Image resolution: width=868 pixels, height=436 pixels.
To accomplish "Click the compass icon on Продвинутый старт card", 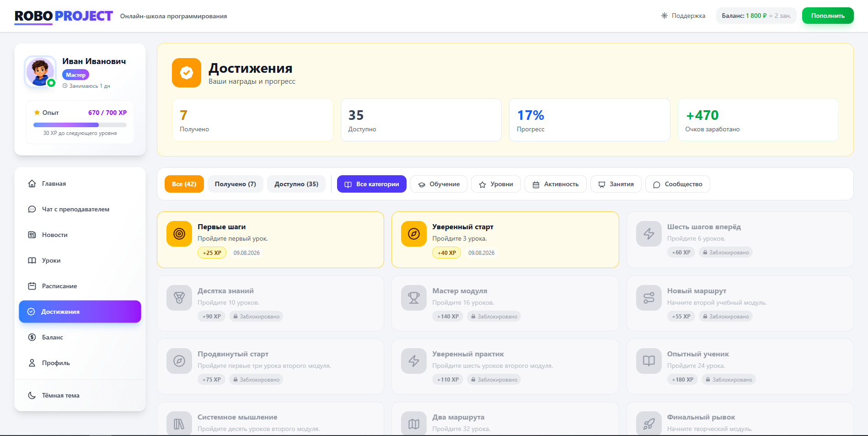I will click(x=179, y=361).
